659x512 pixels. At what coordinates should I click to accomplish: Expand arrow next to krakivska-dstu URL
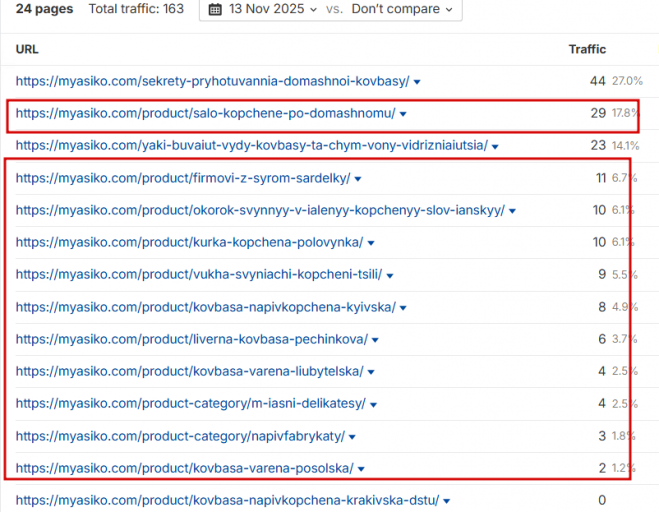[447, 501]
